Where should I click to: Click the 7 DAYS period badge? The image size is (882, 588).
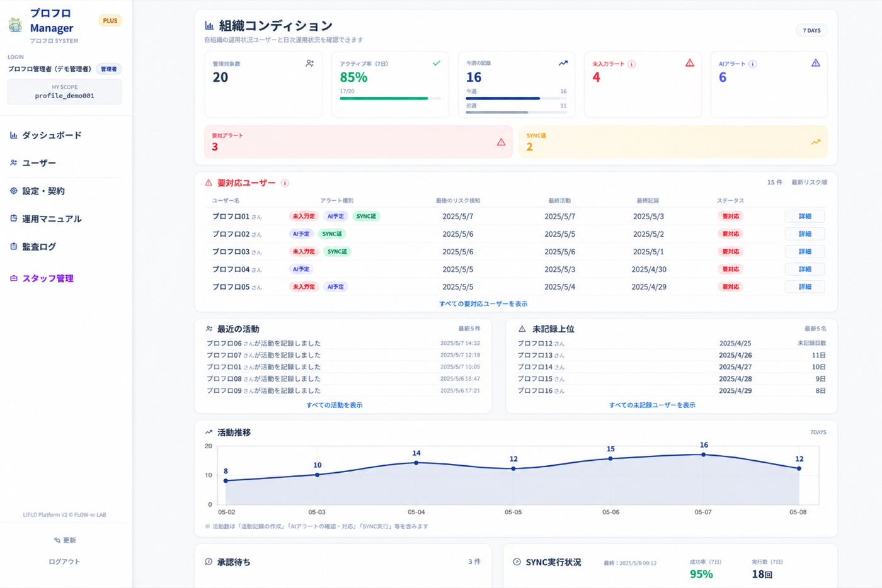coord(811,30)
